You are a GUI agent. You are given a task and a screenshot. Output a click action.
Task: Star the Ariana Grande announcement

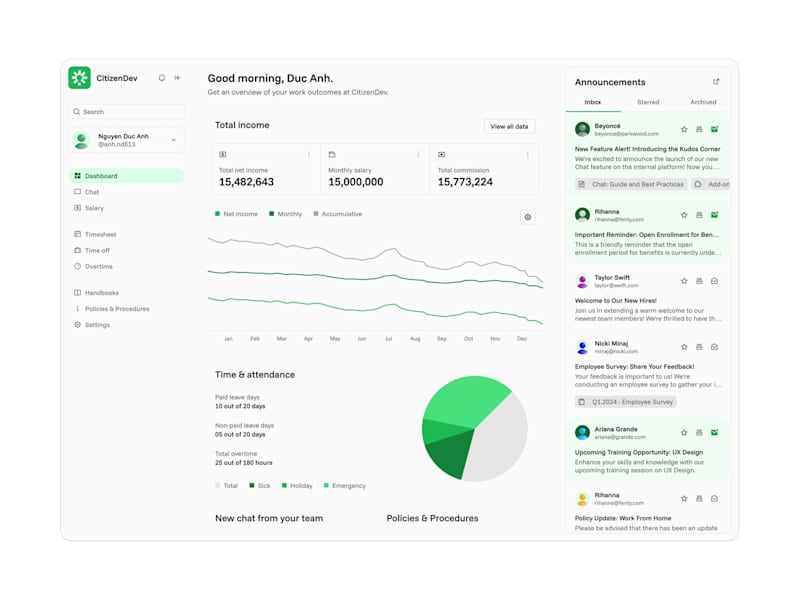click(x=684, y=433)
